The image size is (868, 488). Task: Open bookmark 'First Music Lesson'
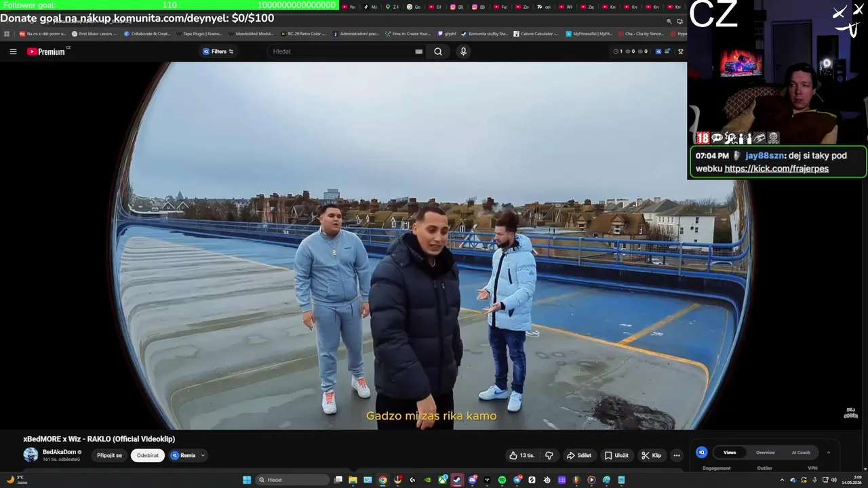[x=94, y=33]
